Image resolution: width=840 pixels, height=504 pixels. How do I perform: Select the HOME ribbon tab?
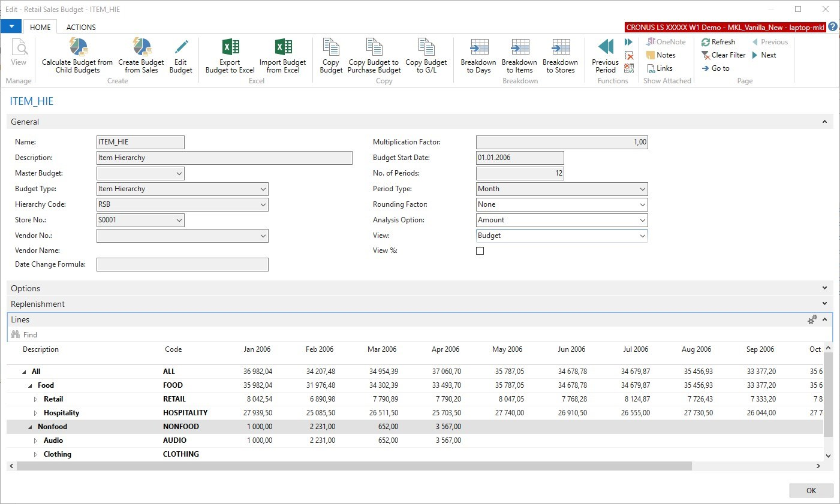point(40,27)
